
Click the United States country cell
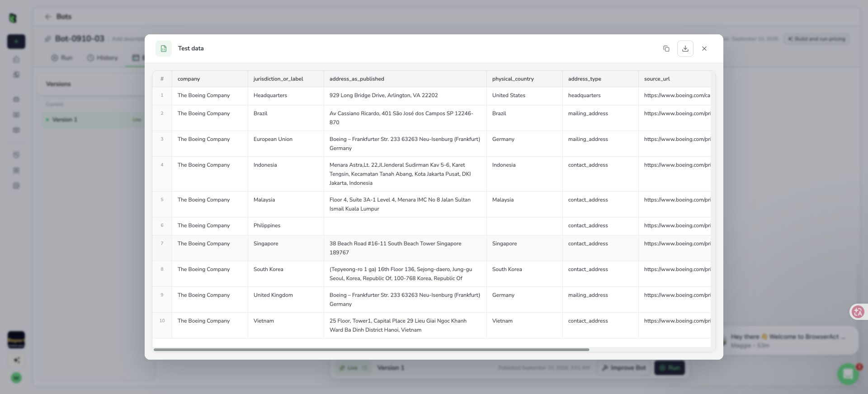[524, 96]
